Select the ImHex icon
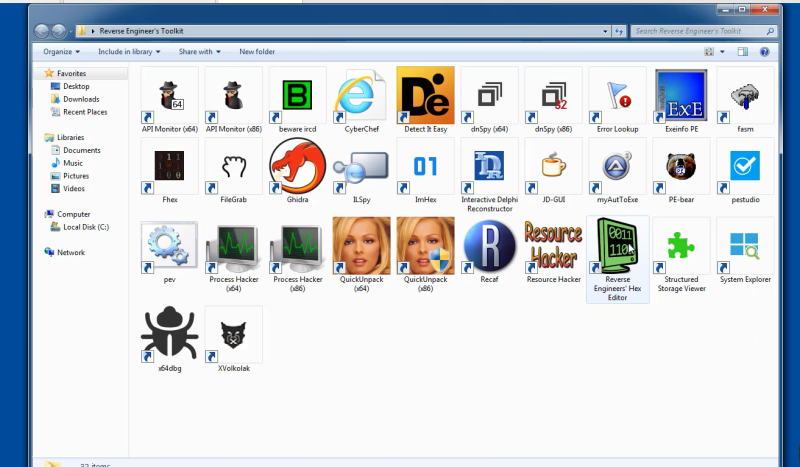This screenshot has height=467, width=800. coord(425,166)
